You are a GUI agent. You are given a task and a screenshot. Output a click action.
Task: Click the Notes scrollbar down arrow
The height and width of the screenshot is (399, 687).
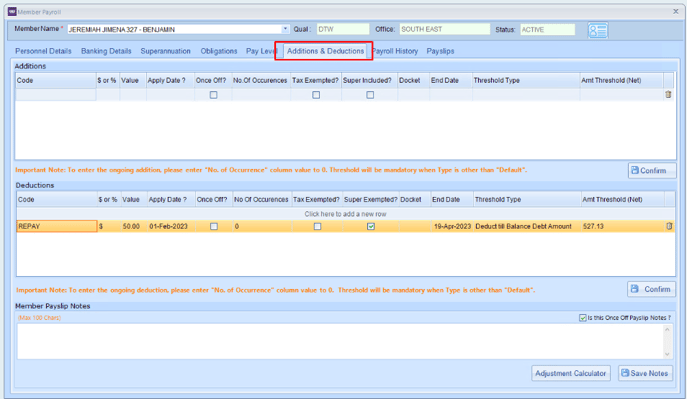click(x=667, y=354)
